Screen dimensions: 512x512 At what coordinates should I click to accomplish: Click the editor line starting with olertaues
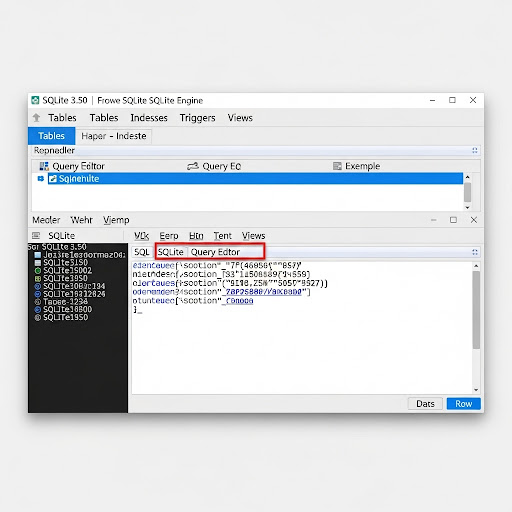coord(230,283)
